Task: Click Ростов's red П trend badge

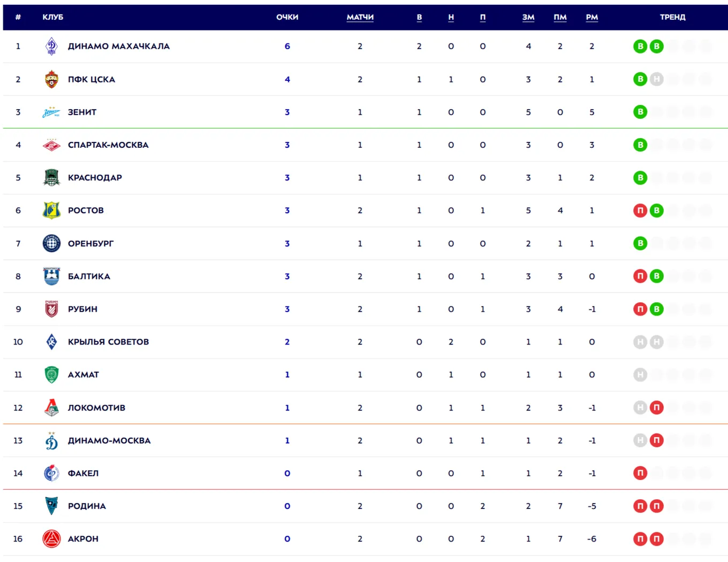Action: 640,211
